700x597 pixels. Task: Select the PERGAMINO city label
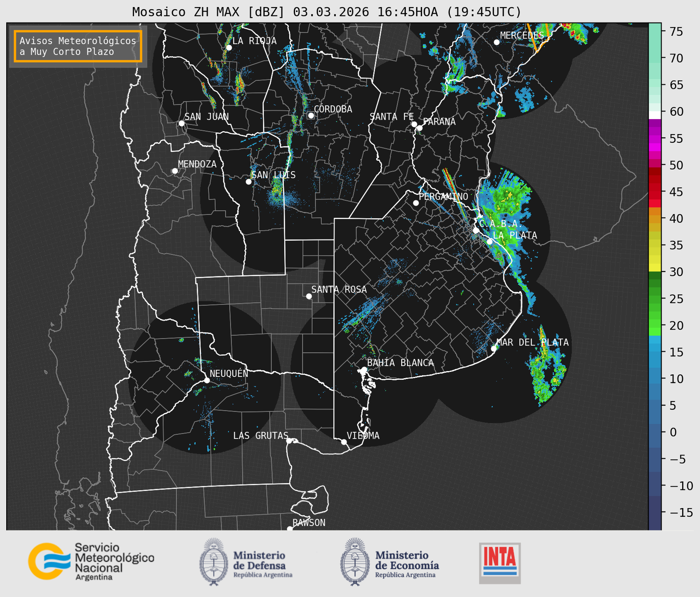(x=444, y=196)
